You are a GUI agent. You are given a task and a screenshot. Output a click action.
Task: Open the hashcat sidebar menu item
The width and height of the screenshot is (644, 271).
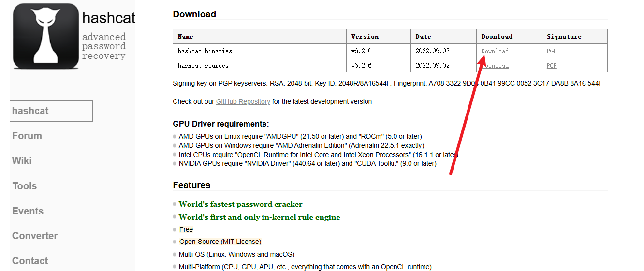(x=51, y=111)
